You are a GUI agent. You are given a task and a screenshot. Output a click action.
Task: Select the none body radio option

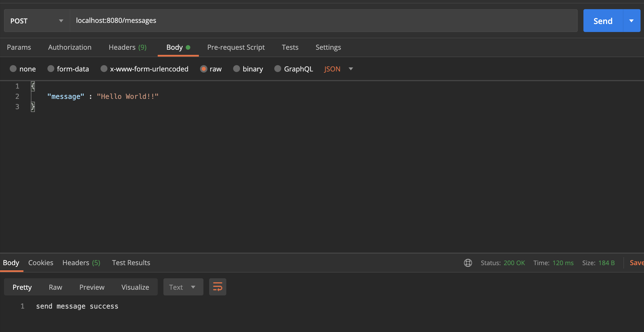[x=13, y=69]
